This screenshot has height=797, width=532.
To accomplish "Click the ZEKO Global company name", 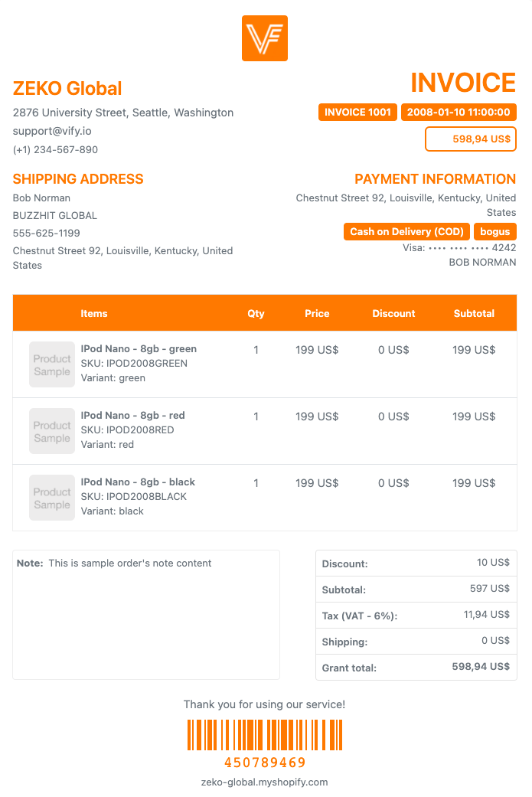I will [67, 88].
